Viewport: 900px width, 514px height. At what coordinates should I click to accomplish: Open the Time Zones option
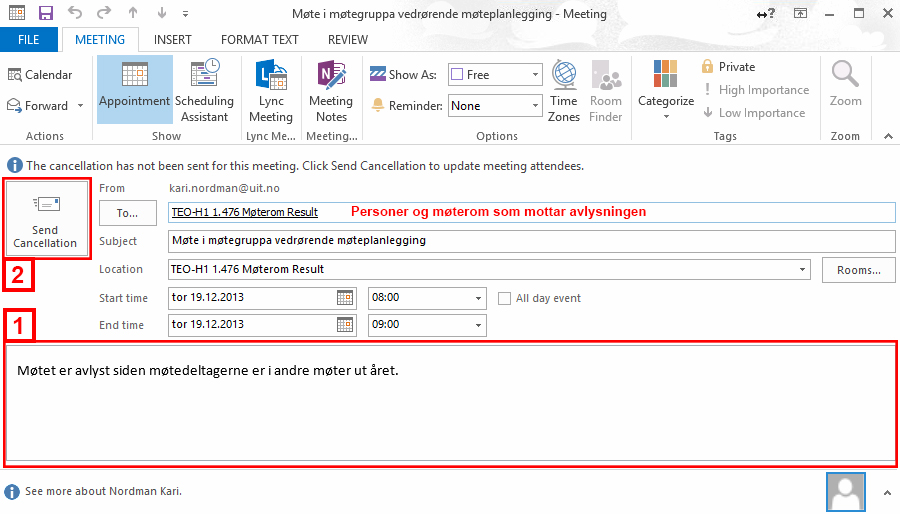[x=564, y=89]
